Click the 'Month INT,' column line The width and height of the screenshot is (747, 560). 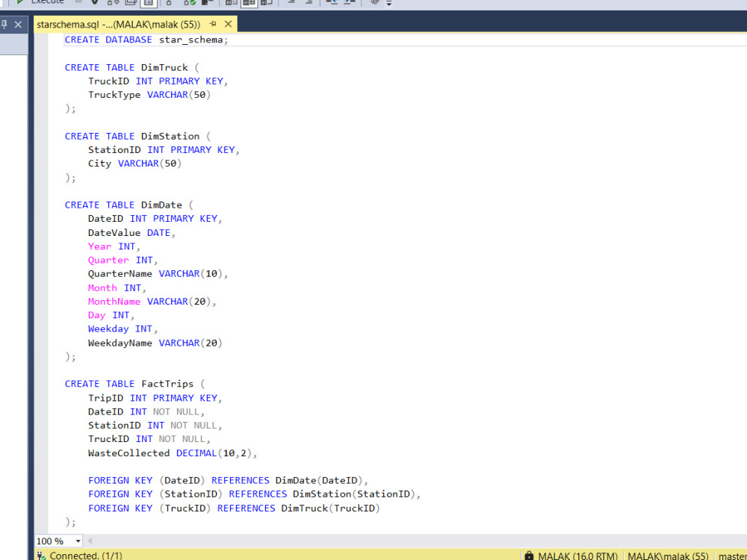tap(117, 287)
